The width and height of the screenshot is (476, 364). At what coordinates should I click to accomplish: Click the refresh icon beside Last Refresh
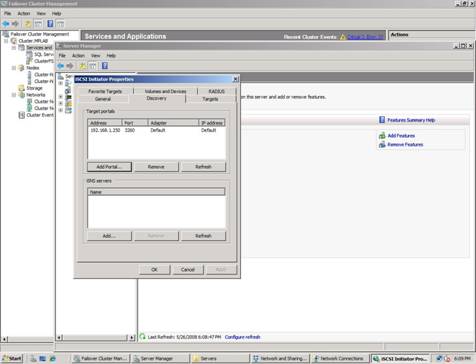143,337
